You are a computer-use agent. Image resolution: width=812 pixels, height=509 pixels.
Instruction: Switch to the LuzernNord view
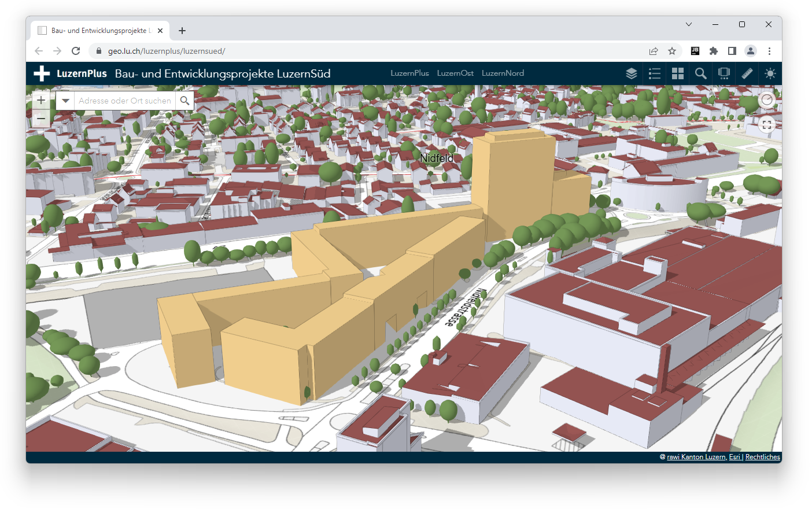[x=503, y=73]
